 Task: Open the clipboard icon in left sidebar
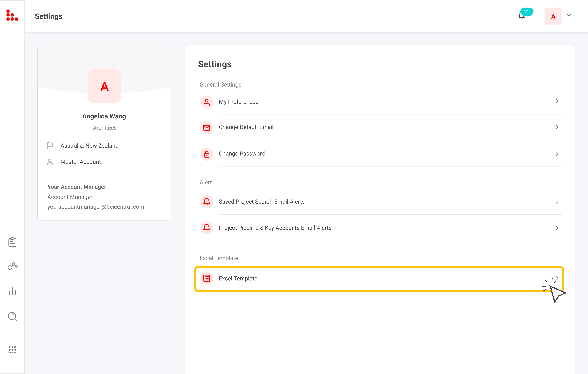pyautogui.click(x=12, y=242)
